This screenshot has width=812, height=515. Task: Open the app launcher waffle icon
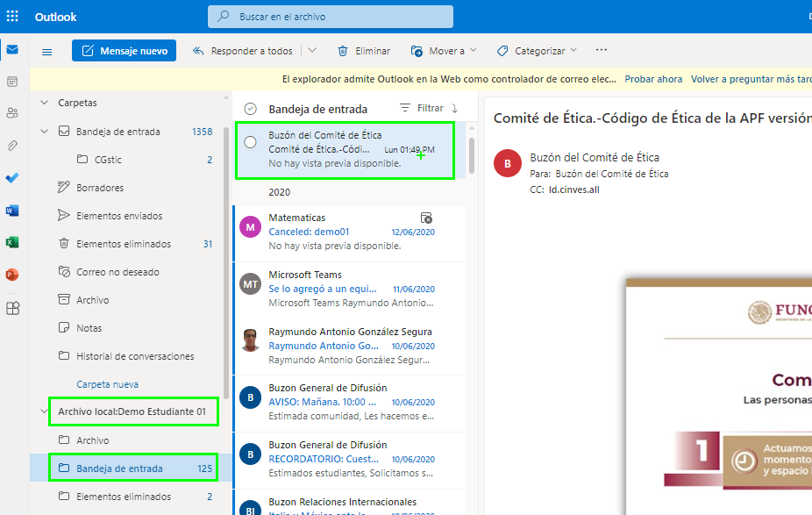12,17
